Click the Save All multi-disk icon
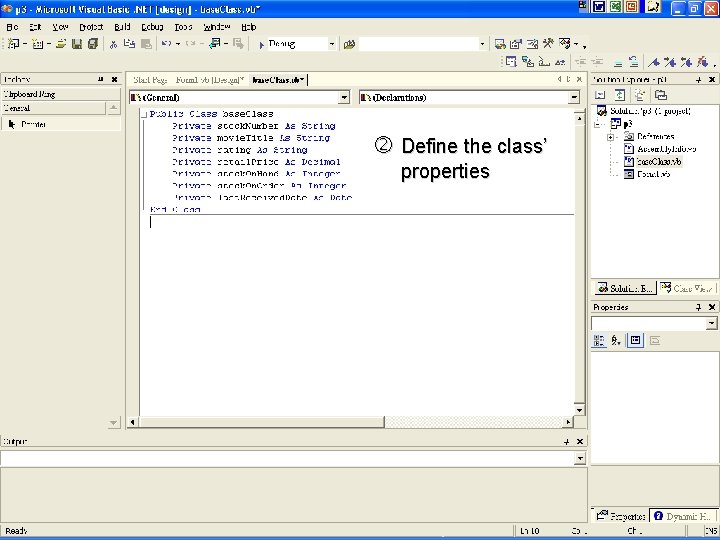 (93, 44)
